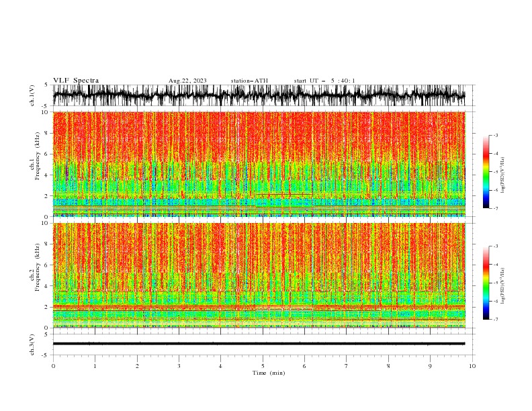Click the "10" tick on the Time axis

pos(472,366)
